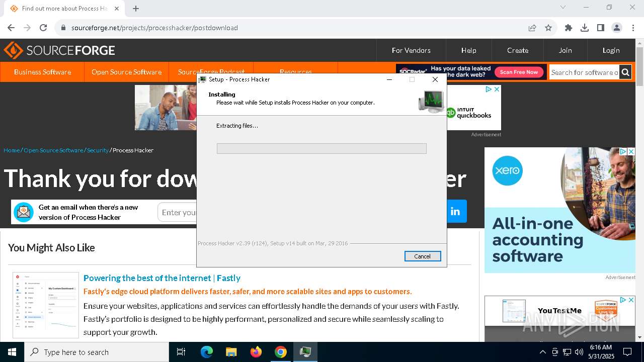Click the Login link

pyautogui.click(x=611, y=50)
